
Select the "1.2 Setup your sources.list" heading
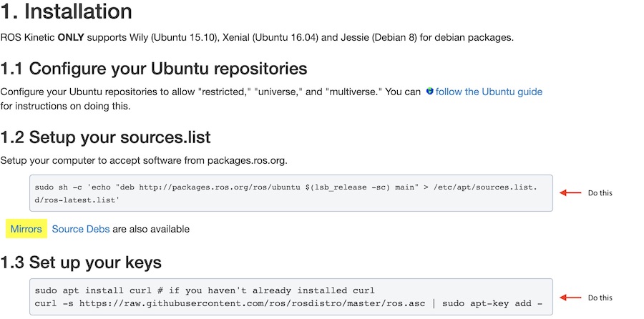point(106,137)
